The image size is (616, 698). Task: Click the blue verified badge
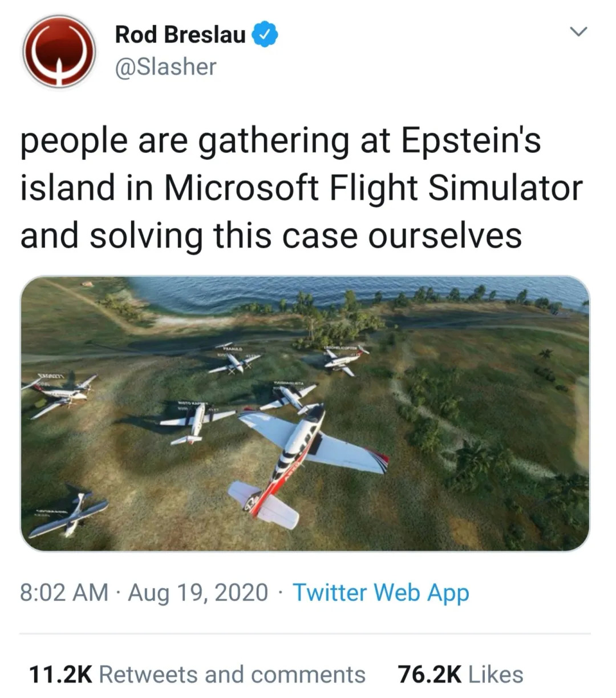[x=265, y=35]
